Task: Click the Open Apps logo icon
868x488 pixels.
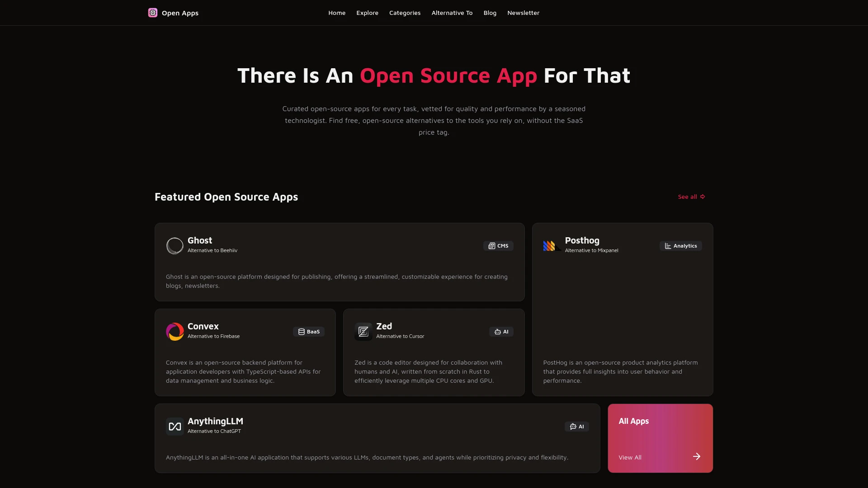Action: (153, 13)
